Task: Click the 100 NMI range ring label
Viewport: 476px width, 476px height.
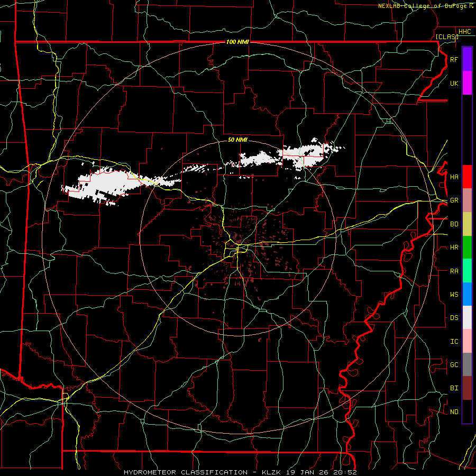Action: tap(237, 42)
